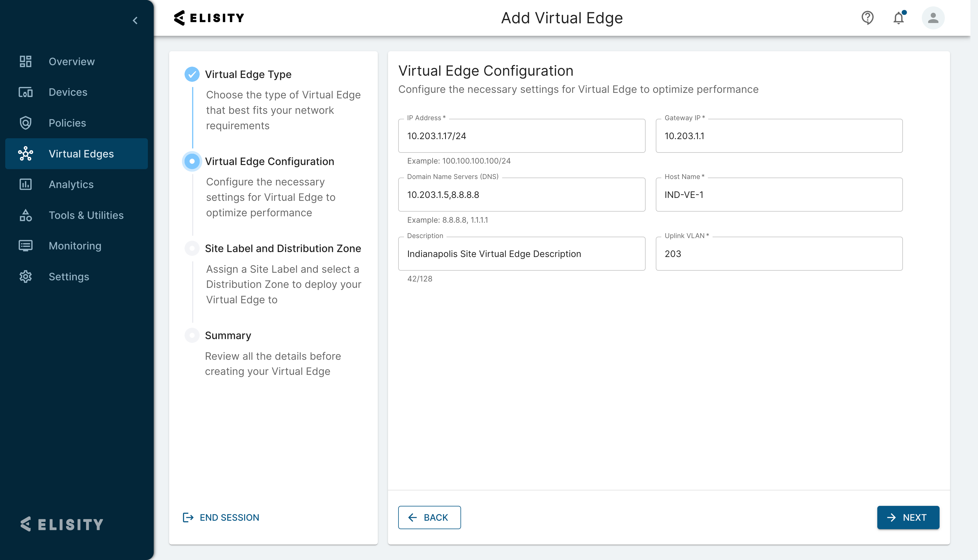The image size is (978, 560).
Task: Click the Gateway IP input field
Action: pyautogui.click(x=779, y=136)
